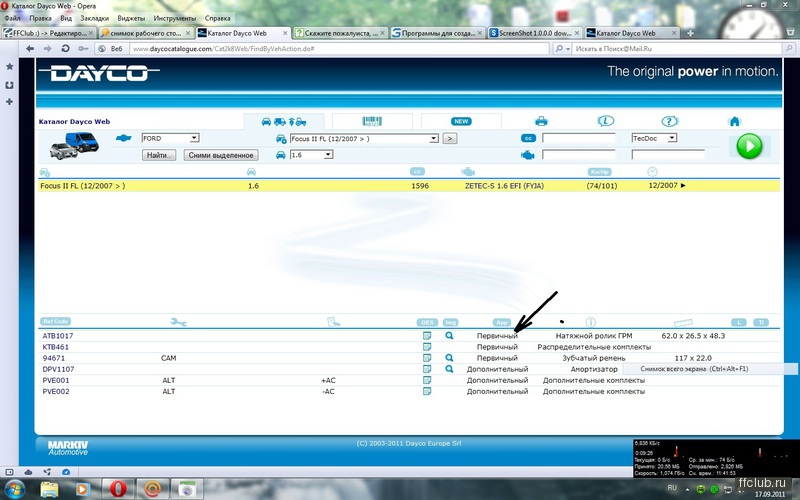Click the info column header icon
800x500 pixels.
click(591, 322)
